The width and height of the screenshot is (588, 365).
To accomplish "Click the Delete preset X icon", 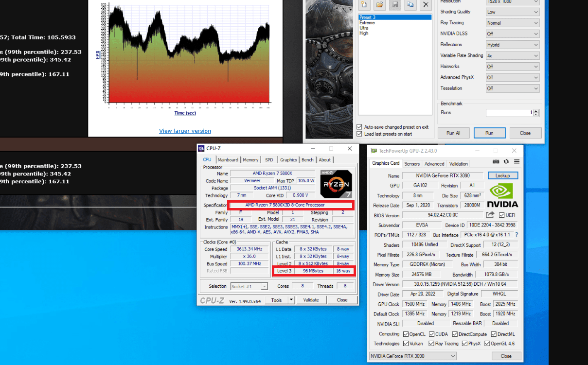I will coord(426,5).
